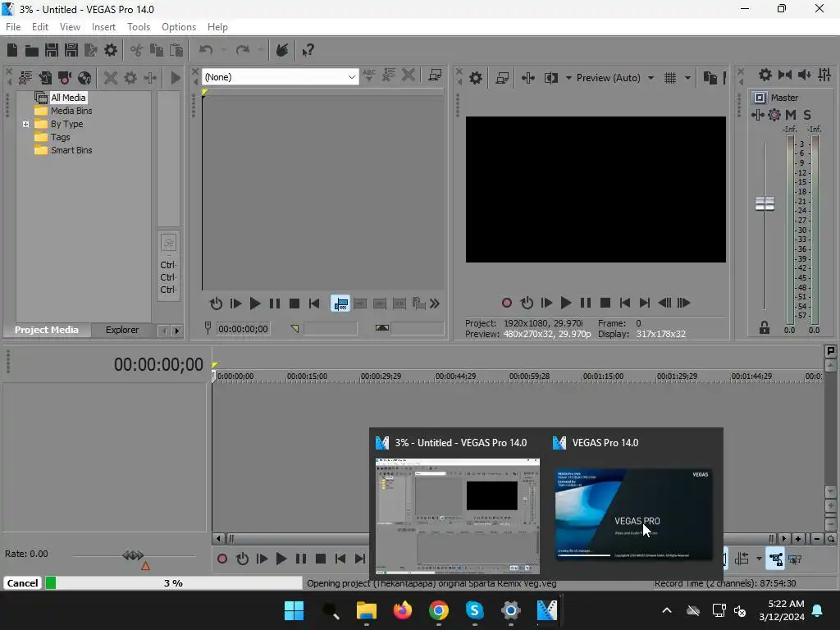840x630 pixels.
Task: Click the Cut scissors icon
Action: [x=137, y=50]
